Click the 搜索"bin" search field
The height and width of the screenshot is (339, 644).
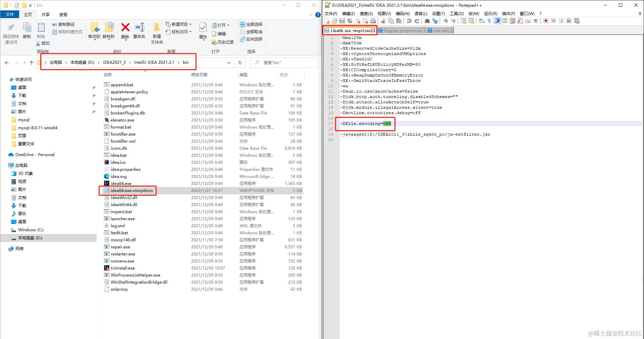pyautogui.click(x=284, y=62)
